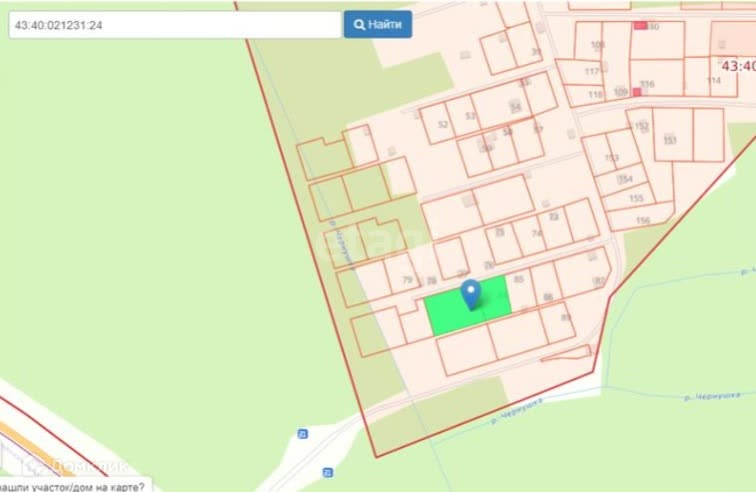Select the highlighted green land parcel

[468, 306]
